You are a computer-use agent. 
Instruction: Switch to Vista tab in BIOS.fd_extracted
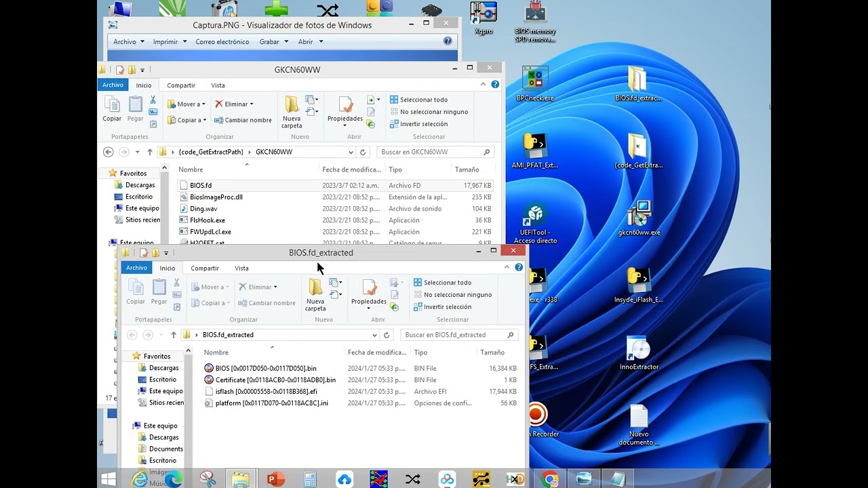point(241,268)
